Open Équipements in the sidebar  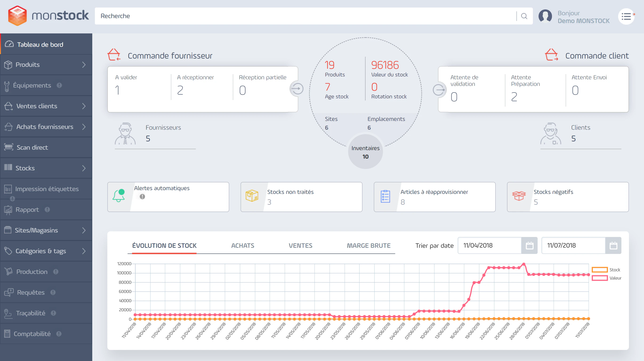coord(46,85)
